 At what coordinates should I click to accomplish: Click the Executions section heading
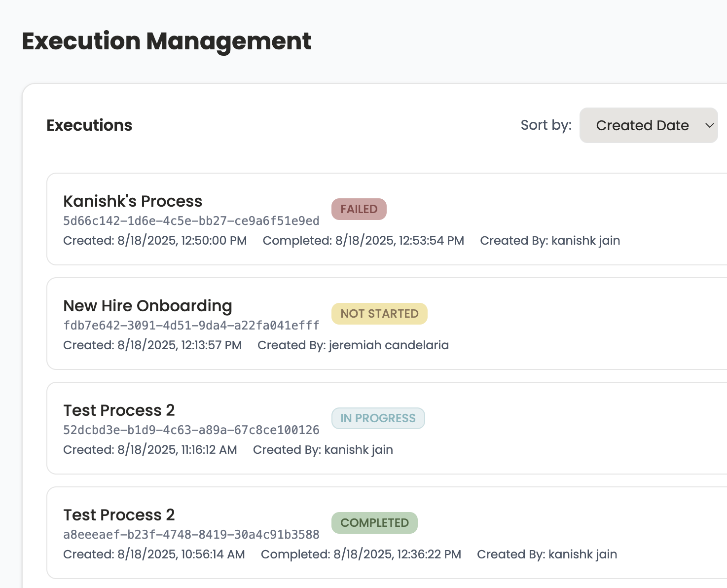[89, 125]
